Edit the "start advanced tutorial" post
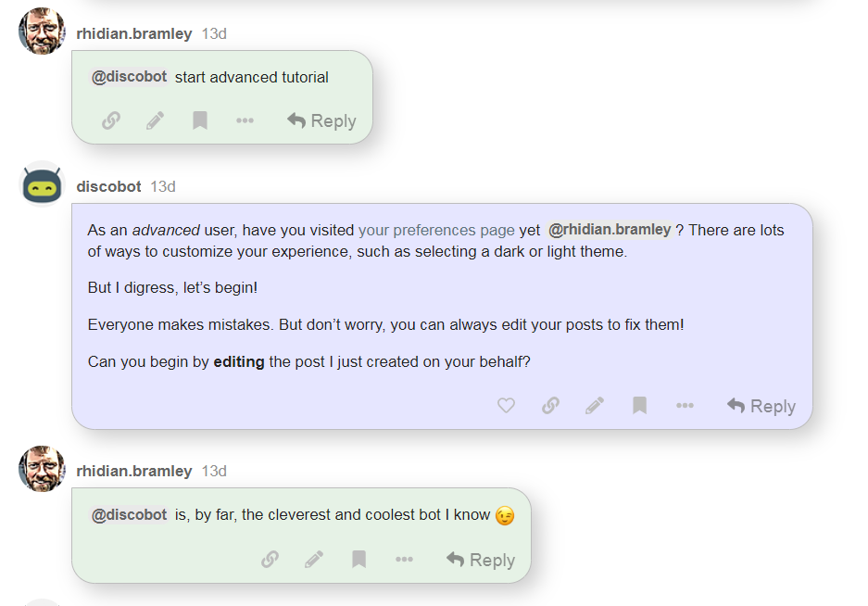868x606 pixels. point(156,120)
